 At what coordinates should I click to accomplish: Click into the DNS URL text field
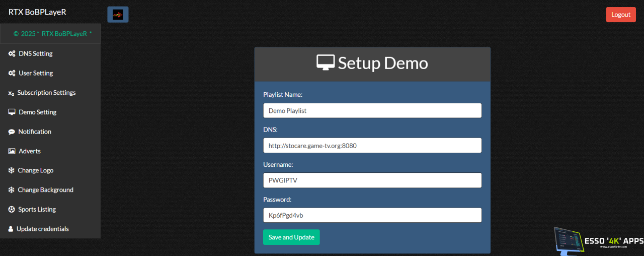pos(372,146)
